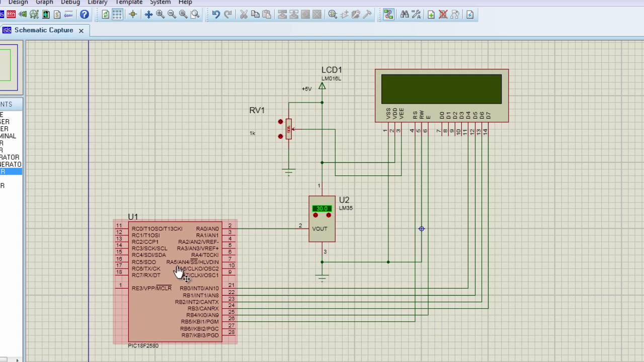
Task: Select the LM016L LCD display screen
Action: [441, 89]
